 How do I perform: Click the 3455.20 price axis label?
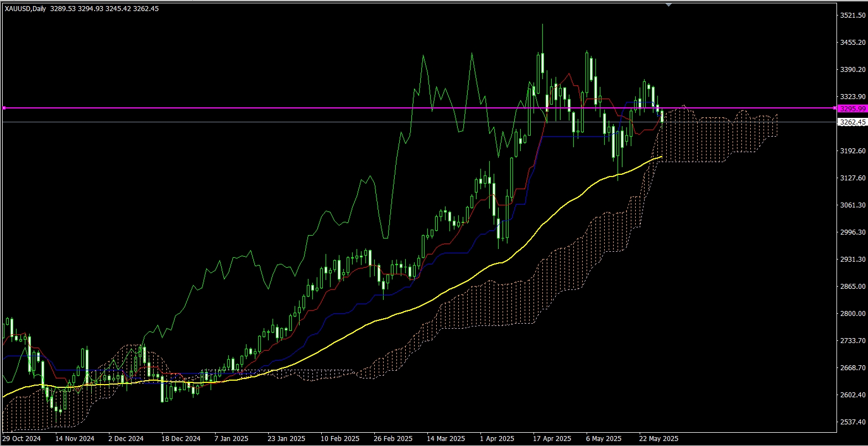tap(853, 43)
